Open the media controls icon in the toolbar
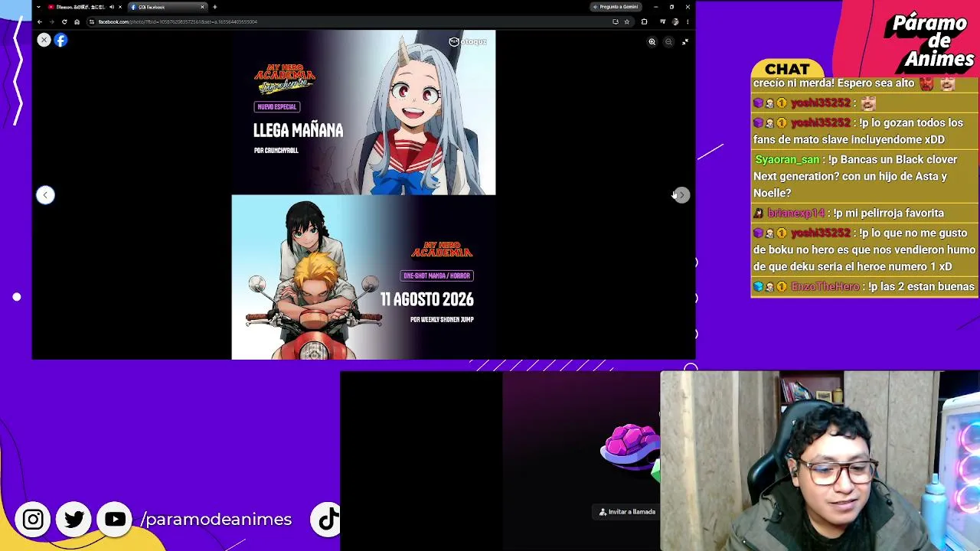 (662, 21)
